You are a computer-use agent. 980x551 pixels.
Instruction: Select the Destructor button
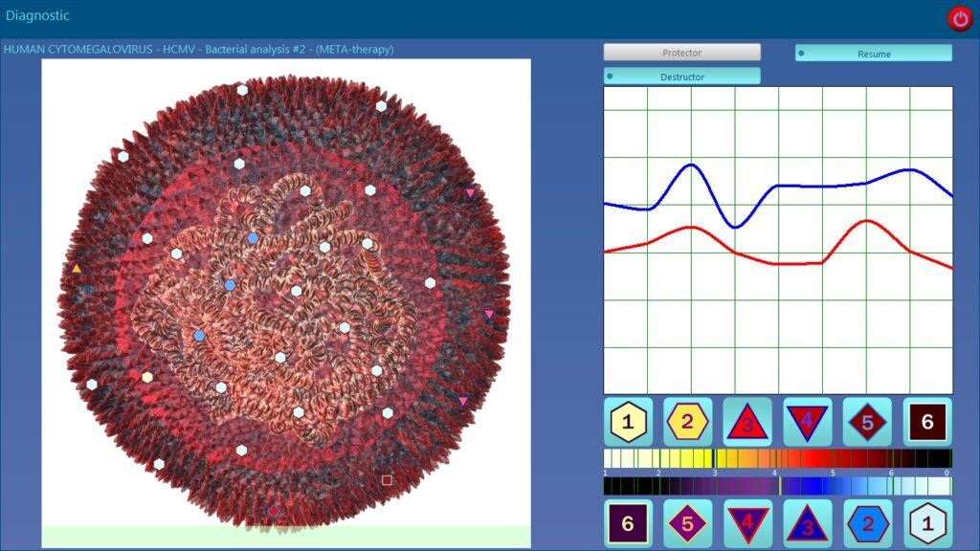click(681, 77)
